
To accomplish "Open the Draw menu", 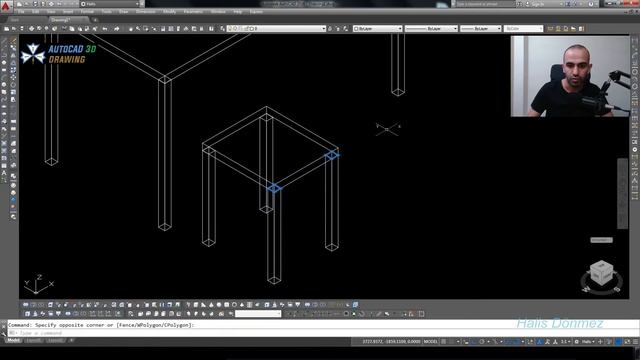I will (123, 12).
